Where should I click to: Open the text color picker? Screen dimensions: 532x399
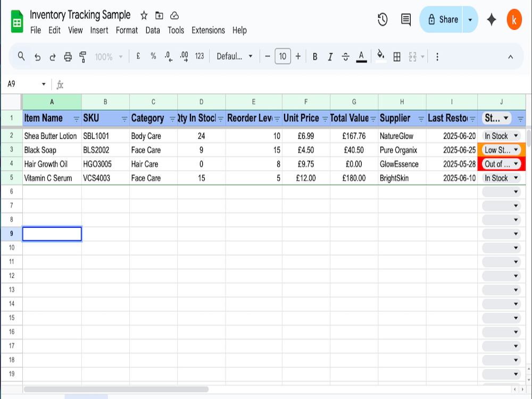pos(361,57)
